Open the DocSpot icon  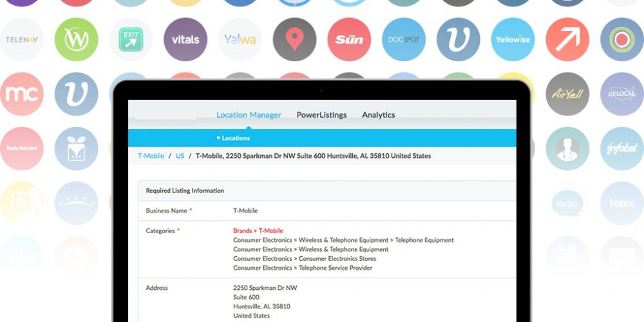pos(404,39)
